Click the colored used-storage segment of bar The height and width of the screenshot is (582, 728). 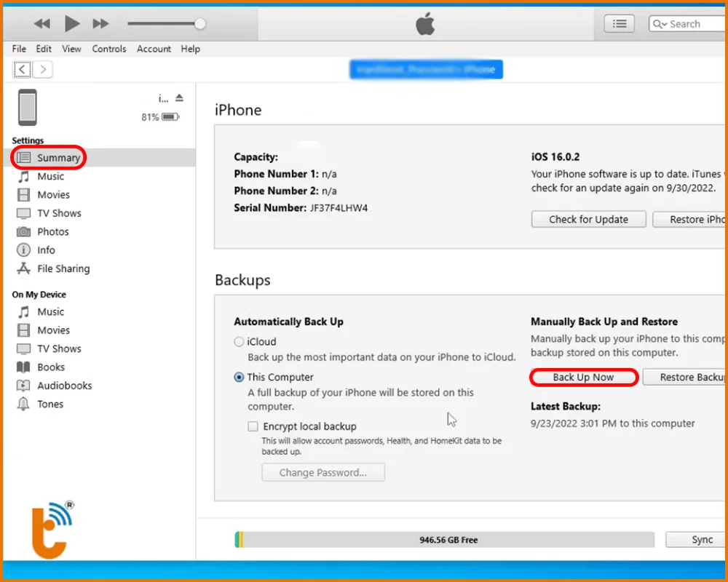point(239,540)
